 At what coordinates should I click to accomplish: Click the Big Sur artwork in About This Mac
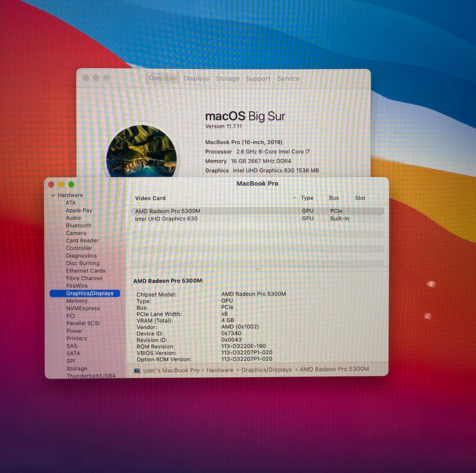pyautogui.click(x=142, y=151)
